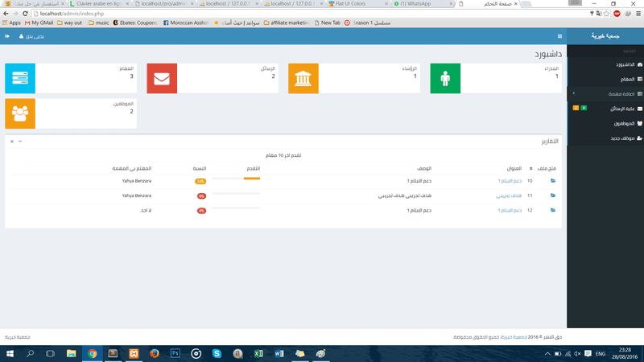Click the browser reload icon
This screenshot has width=644, height=362.
25,14
